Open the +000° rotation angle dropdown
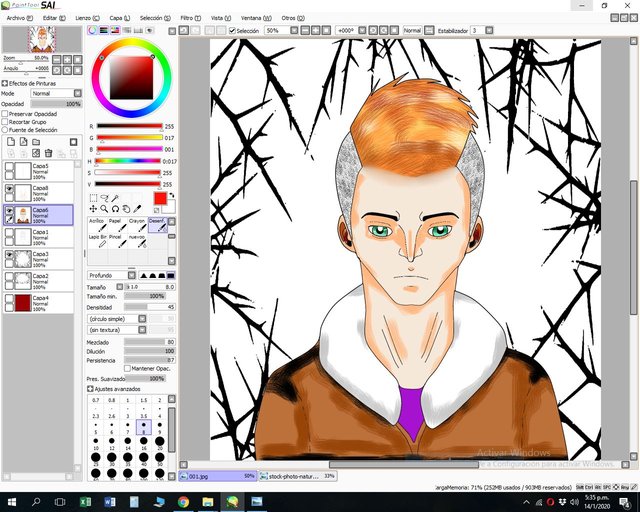This screenshot has height=512, width=640. (362, 31)
